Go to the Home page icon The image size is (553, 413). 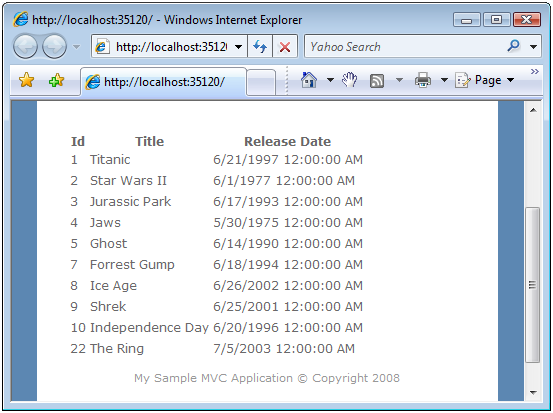click(x=309, y=80)
